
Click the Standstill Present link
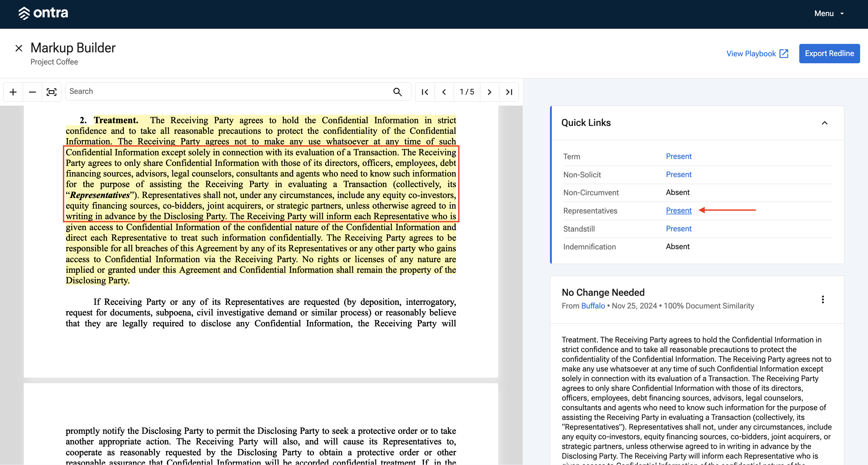coord(678,229)
